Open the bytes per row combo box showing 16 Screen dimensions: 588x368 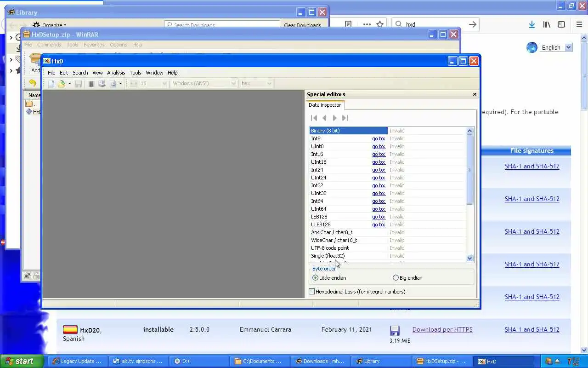coord(153,83)
